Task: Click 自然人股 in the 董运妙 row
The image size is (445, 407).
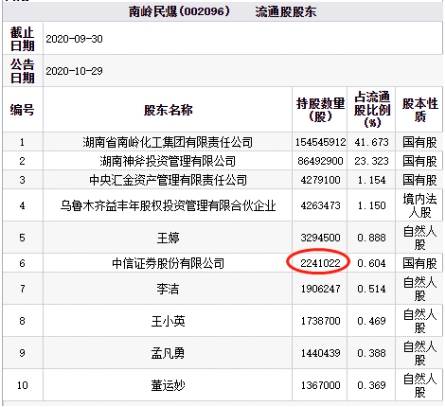Action: point(420,385)
